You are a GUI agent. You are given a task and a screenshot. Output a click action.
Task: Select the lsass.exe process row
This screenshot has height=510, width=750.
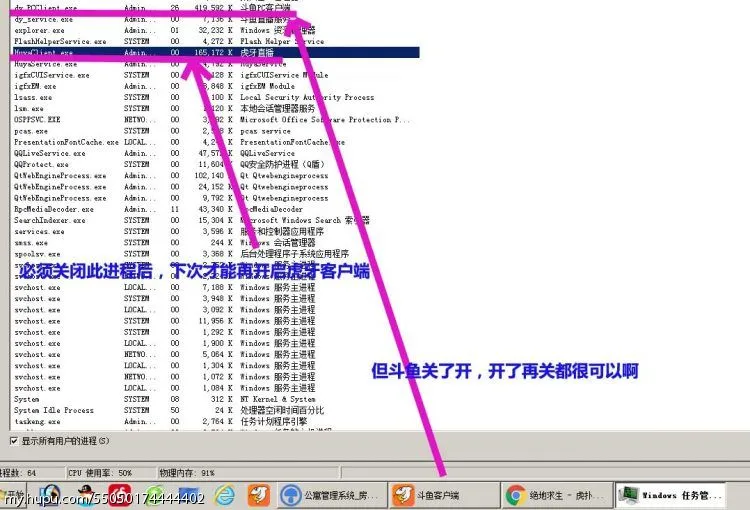point(215,97)
